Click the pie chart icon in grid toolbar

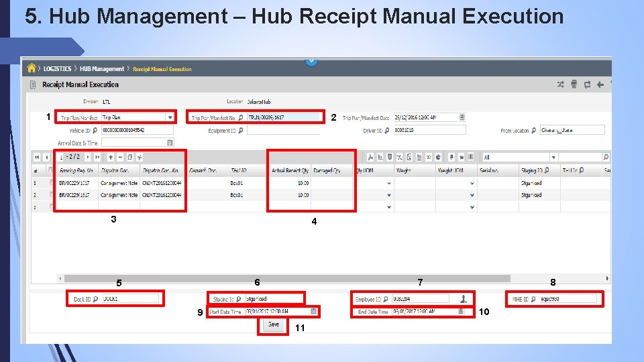438,157
